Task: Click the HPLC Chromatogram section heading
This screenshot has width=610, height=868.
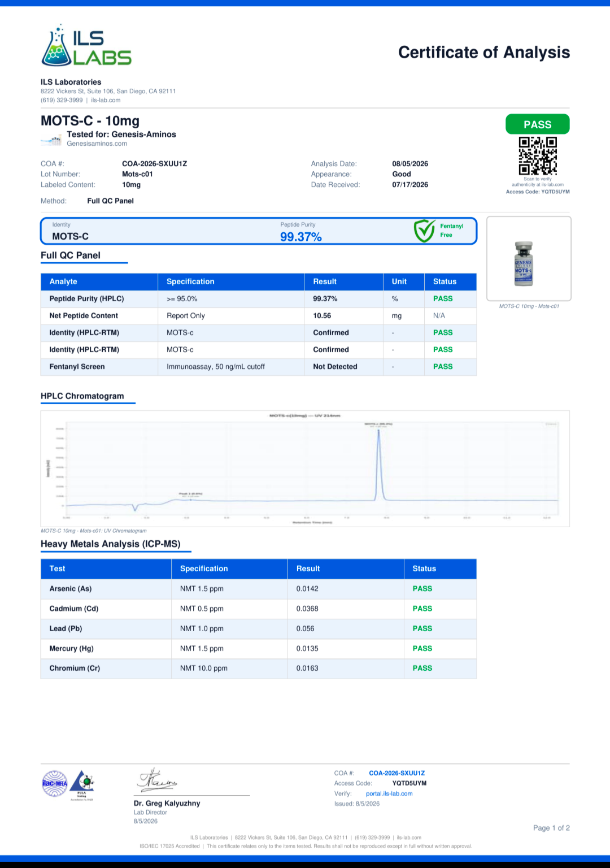Action: [x=82, y=396]
